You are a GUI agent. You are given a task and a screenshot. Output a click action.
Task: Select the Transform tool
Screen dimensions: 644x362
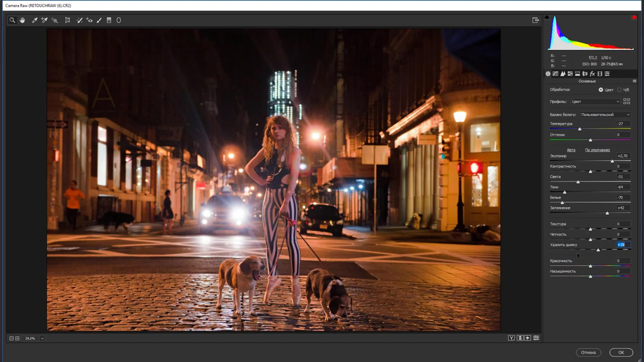(67, 20)
